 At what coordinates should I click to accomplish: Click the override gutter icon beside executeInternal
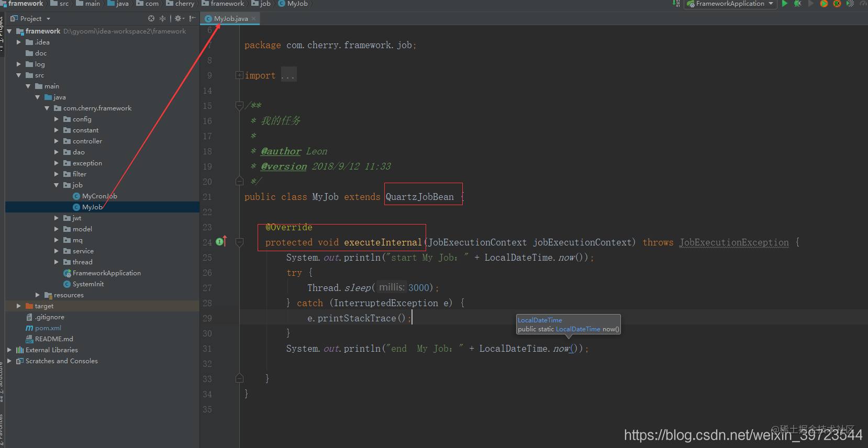pyautogui.click(x=221, y=241)
